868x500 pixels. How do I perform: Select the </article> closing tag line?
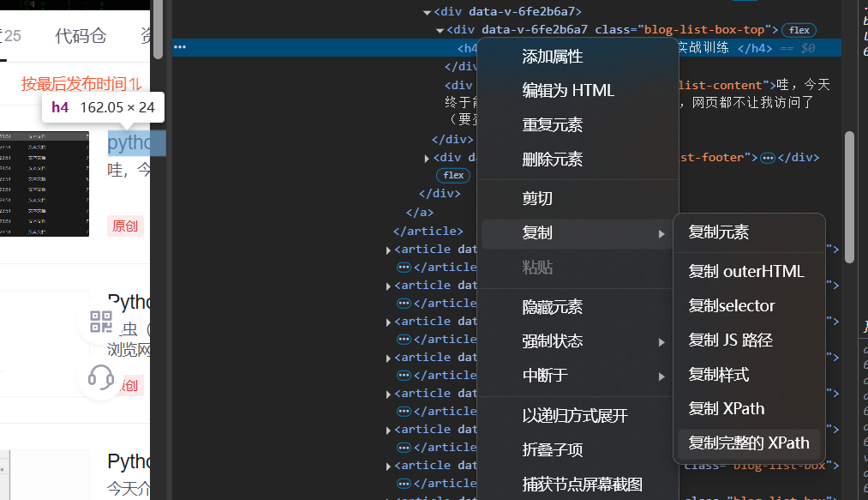tap(428, 232)
